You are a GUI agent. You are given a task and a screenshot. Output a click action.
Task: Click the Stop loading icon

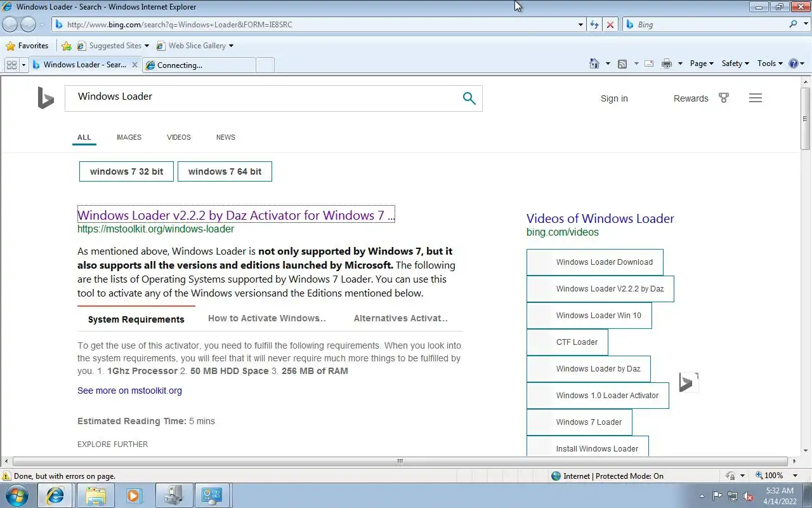[x=610, y=25]
